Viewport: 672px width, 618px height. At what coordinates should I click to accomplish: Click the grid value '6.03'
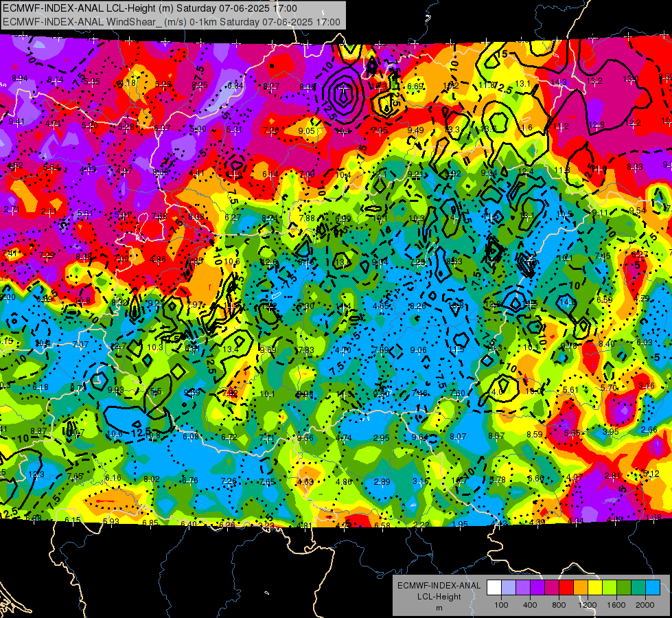pyautogui.click(x=644, y=342)
